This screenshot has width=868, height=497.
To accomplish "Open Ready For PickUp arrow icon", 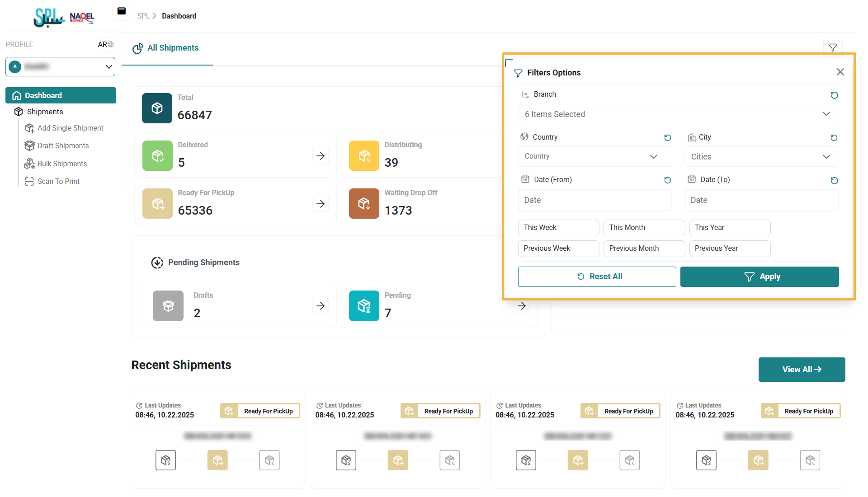I will point(321,204).
